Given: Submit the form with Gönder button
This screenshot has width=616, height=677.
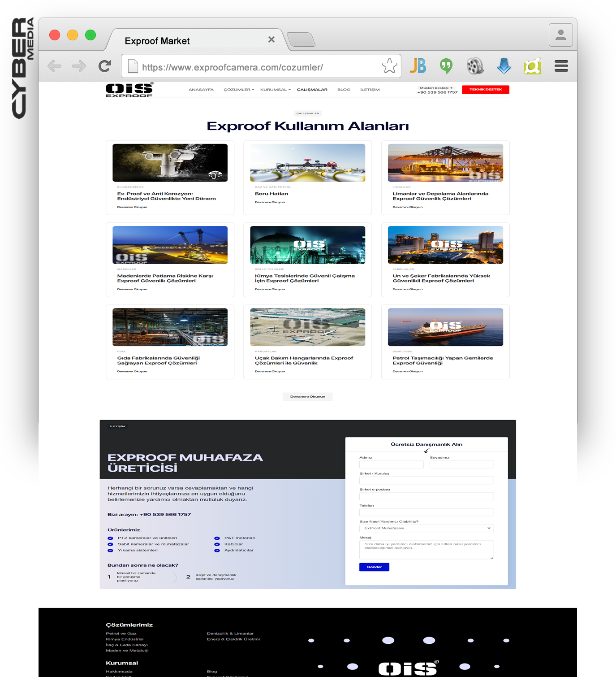Looking at the screenshot, I should tap(374, 567).
